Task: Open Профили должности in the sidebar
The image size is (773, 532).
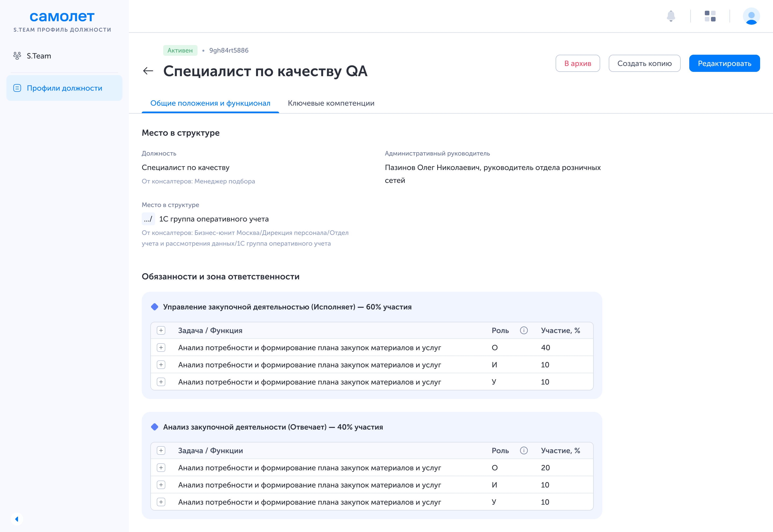Action: (64, 88)
